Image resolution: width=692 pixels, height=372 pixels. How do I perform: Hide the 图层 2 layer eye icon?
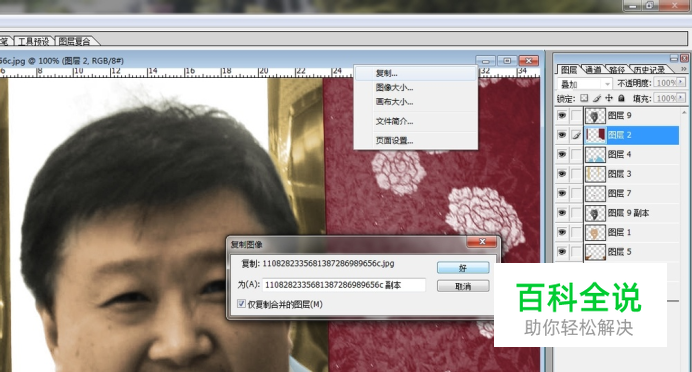click(561, 135)
